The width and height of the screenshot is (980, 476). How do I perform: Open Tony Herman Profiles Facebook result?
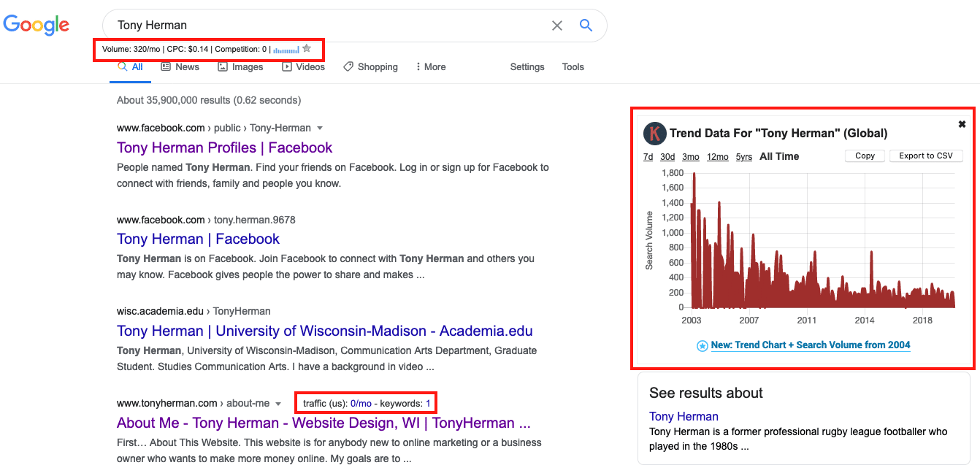coord(224,147)
